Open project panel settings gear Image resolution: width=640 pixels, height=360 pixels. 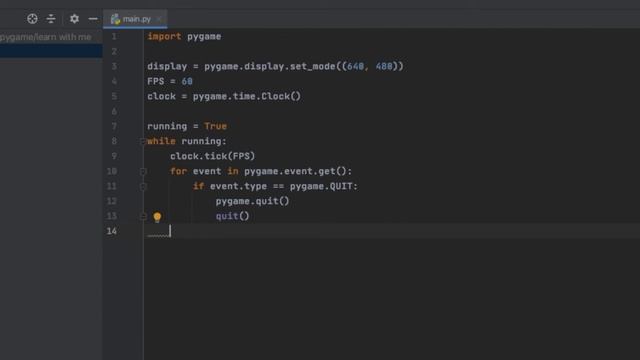(x=74, y=19)
